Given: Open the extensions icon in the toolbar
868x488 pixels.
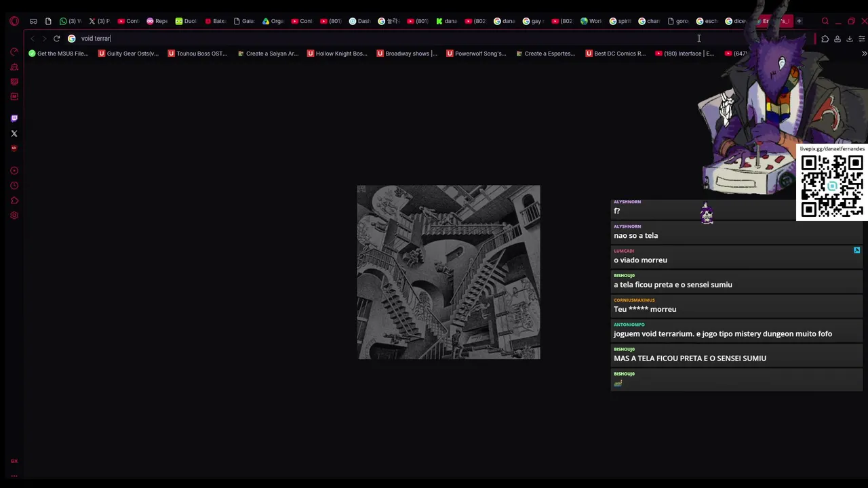Looking at the screenshot, I should click(825, 39).
